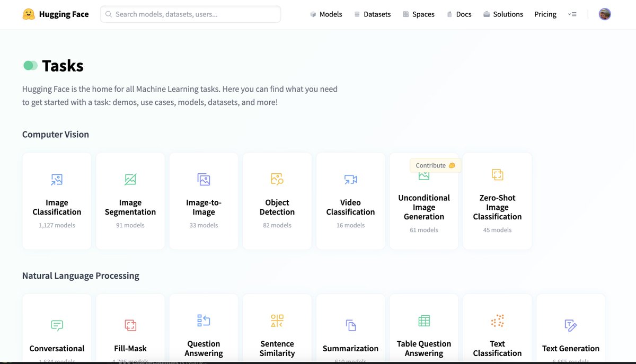
Task: Open the Zero-Shot Image Classification title
Action: pos(497,207)
